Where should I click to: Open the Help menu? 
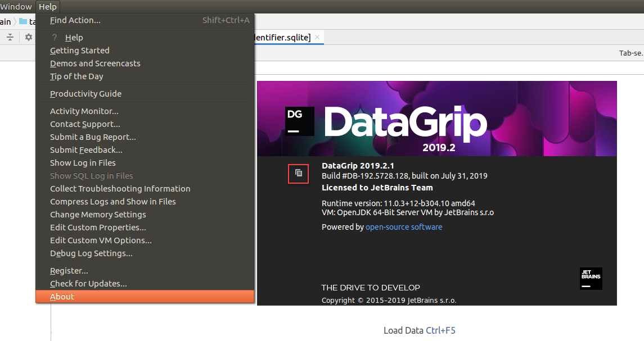[x=48, y=6]
